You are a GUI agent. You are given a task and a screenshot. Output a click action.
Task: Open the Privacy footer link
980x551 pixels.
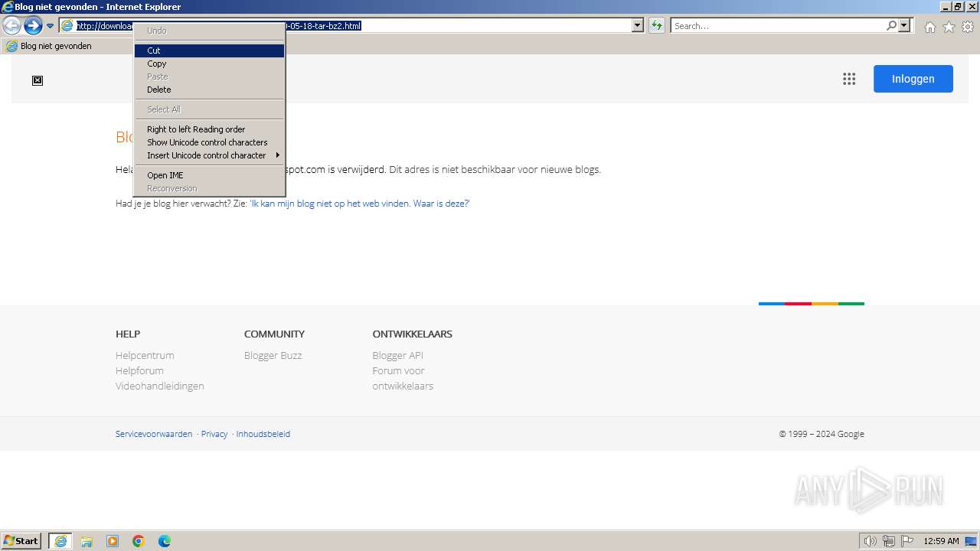[x=214, y=434]
